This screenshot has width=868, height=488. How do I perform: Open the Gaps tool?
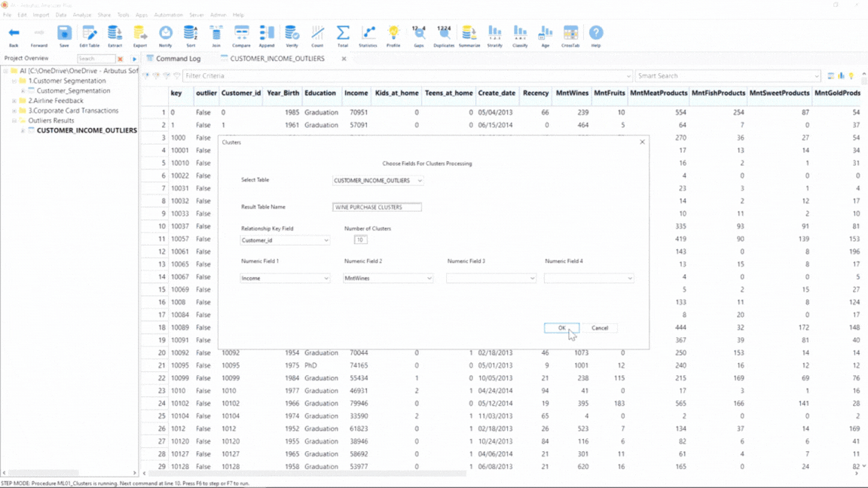tap(419, 33)
